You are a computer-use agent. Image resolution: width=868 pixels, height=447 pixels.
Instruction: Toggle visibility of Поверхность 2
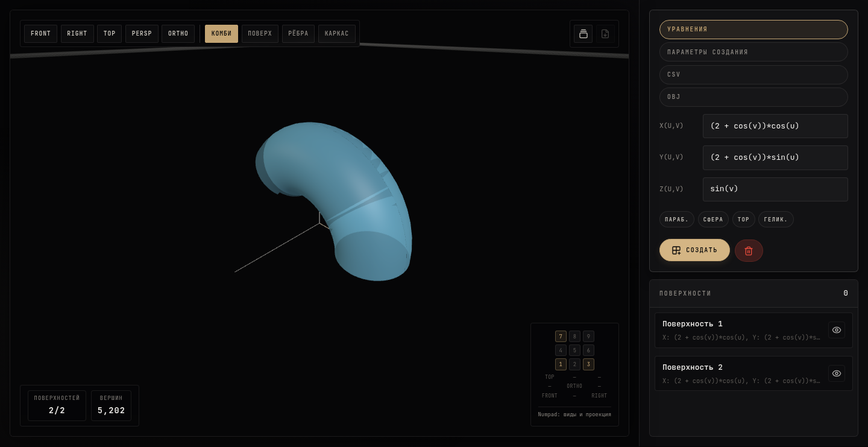836,373
